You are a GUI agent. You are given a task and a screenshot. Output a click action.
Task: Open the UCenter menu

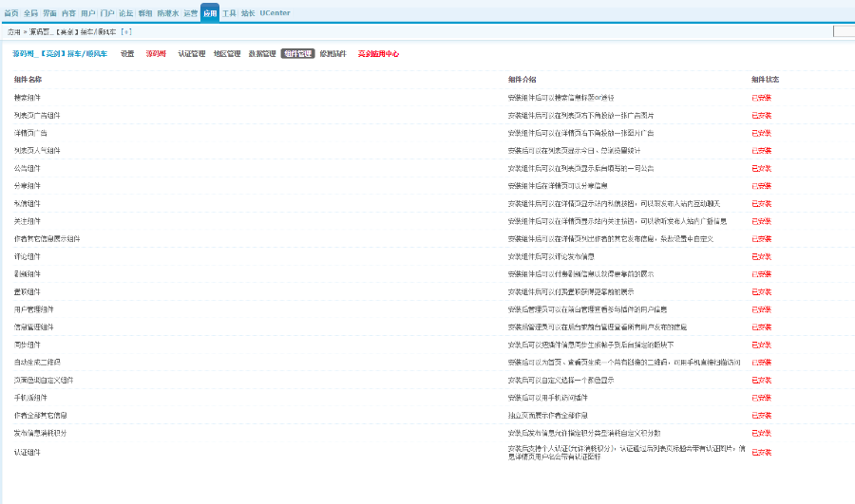(x=275, y=13)
